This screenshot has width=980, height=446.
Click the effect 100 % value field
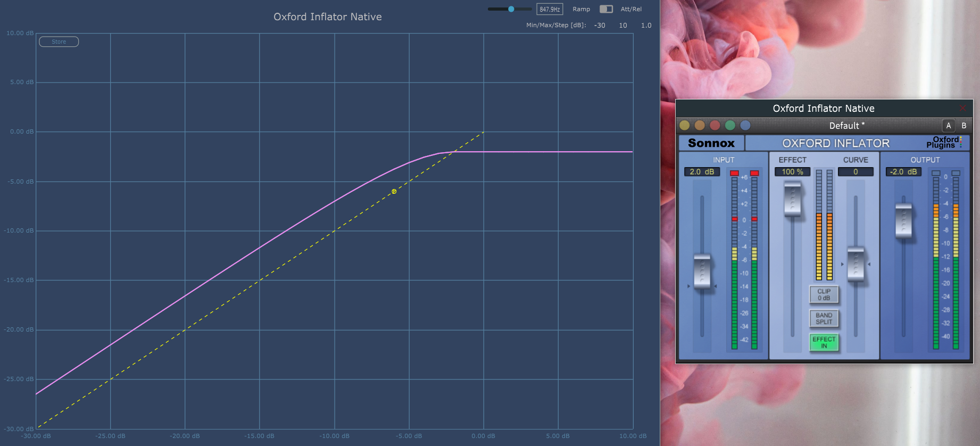792,172
